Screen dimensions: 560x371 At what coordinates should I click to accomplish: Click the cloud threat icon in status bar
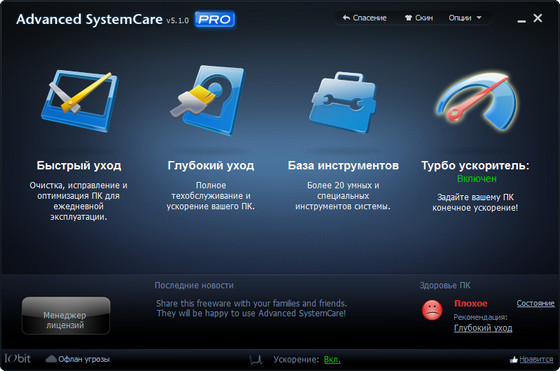click(51, 359)
